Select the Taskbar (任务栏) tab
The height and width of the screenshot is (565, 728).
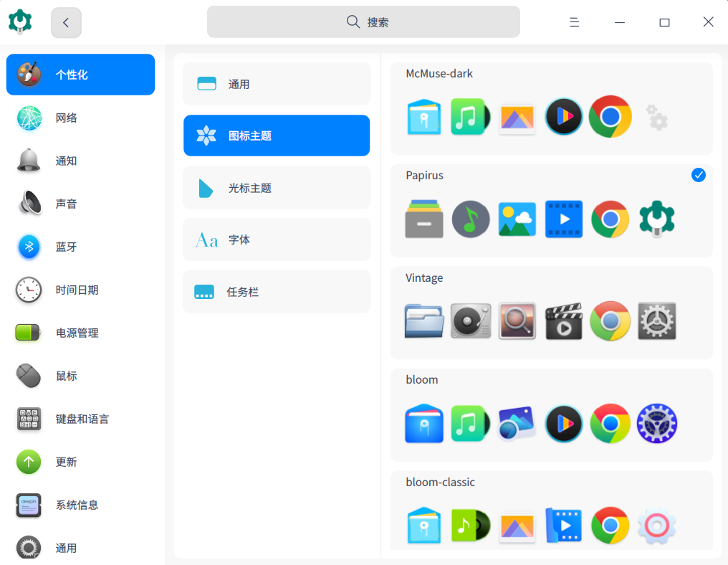point(277,292)
